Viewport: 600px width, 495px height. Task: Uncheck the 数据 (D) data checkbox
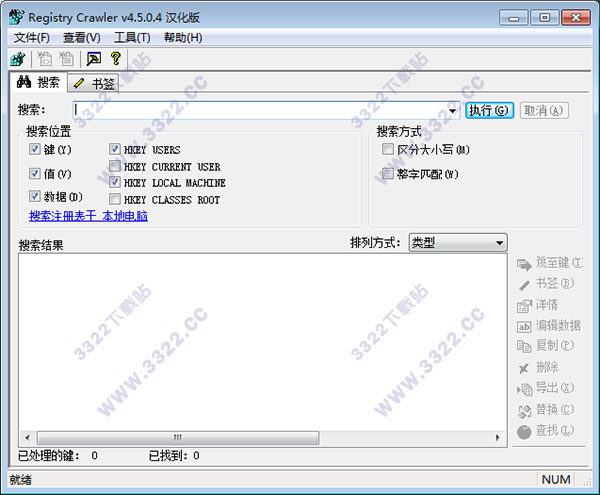[x=34, y=196]
